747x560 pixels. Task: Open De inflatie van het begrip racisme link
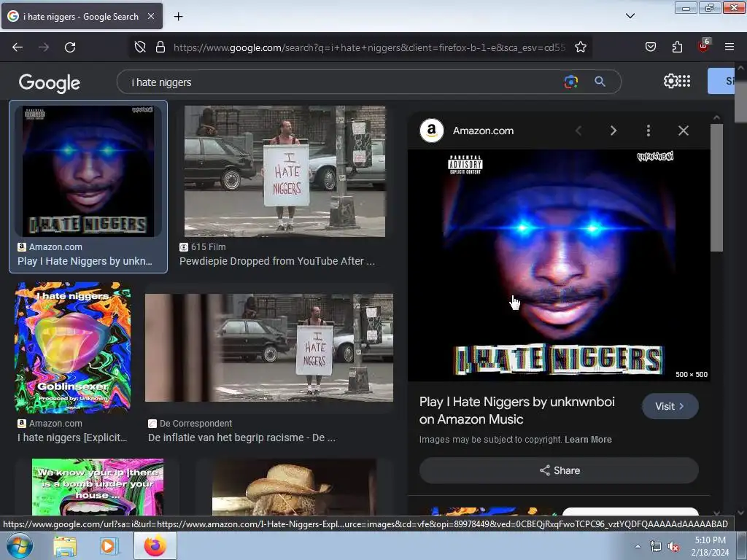tap(241, 437)
